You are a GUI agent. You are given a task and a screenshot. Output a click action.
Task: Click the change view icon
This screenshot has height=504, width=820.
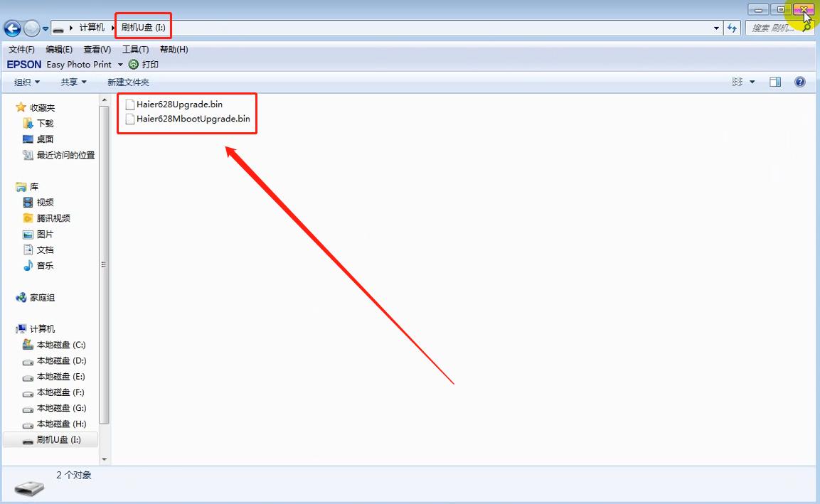tap(737, 82)
